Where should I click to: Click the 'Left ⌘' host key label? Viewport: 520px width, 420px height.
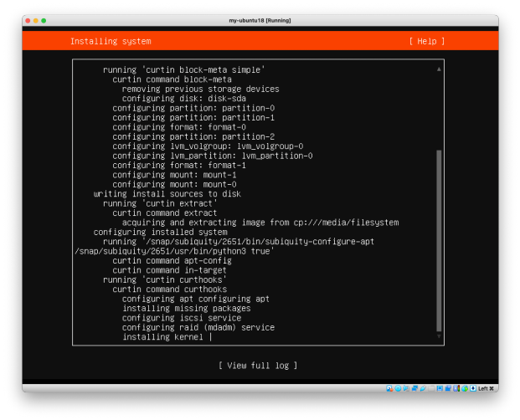pos(487,388)
